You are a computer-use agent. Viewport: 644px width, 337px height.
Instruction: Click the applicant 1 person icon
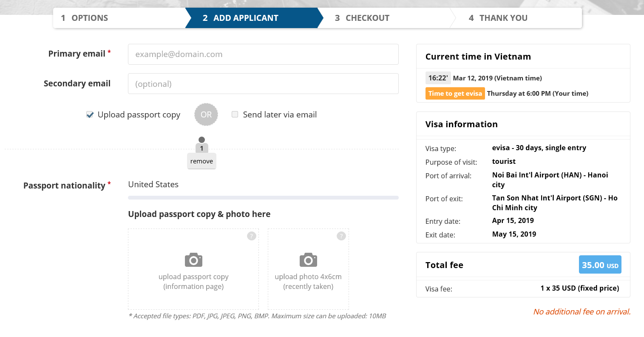pyautogui.click(x=202, y=145)
